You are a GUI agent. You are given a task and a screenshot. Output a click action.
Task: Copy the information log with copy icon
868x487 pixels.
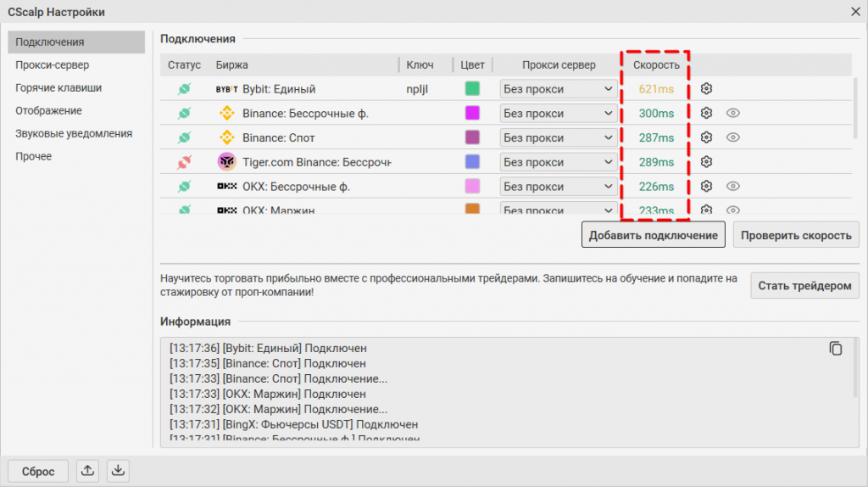pos(836,349)
